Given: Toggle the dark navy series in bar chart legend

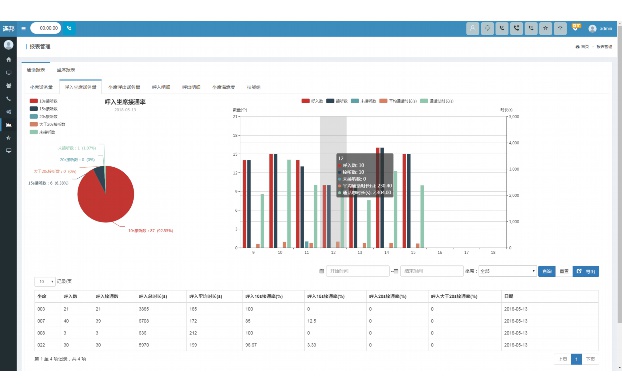Looking at the screenshot, I should [x=336, y=101].
